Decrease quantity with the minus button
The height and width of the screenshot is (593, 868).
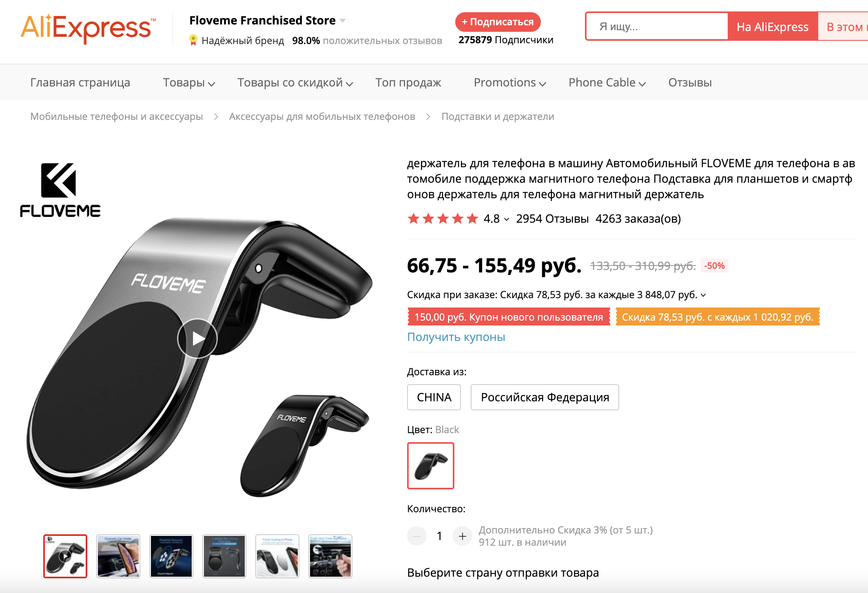pyautogui.click(x=417, y=536)
